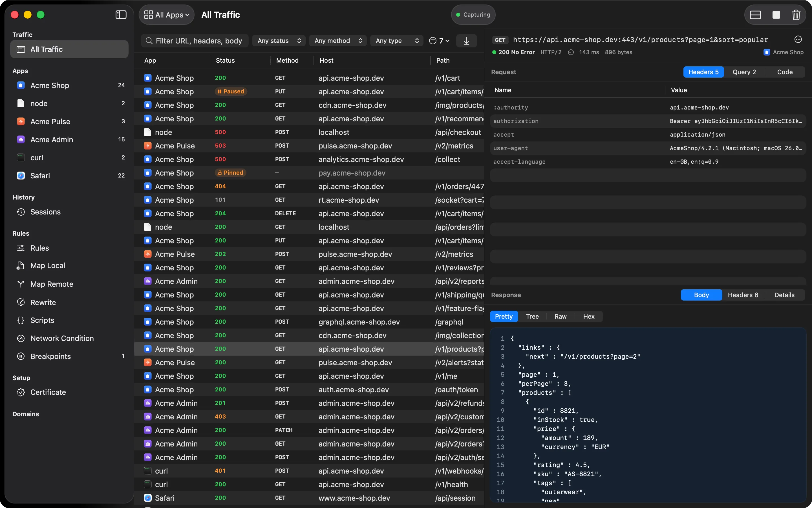This screenshot has height=508, width=812.
Task: Switch to request Query 2 tab
Action: click(x=744, y=72)
